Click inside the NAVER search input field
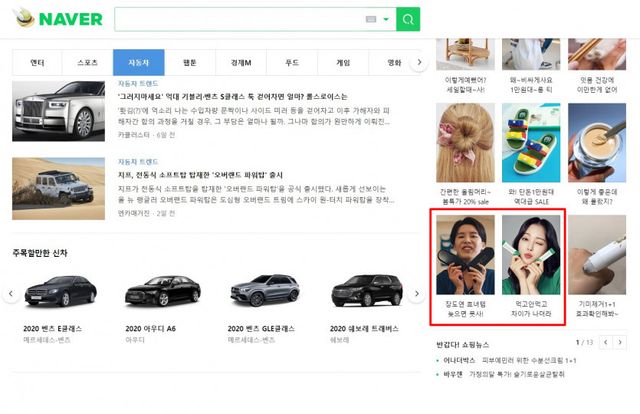Image resolution: width=640 pixels, height=414 pixels. click(240, 20)
